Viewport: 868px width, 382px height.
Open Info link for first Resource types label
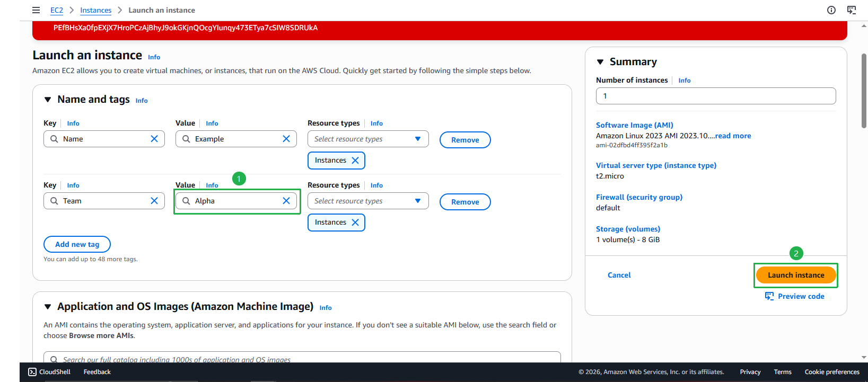[x=376, y=123]
